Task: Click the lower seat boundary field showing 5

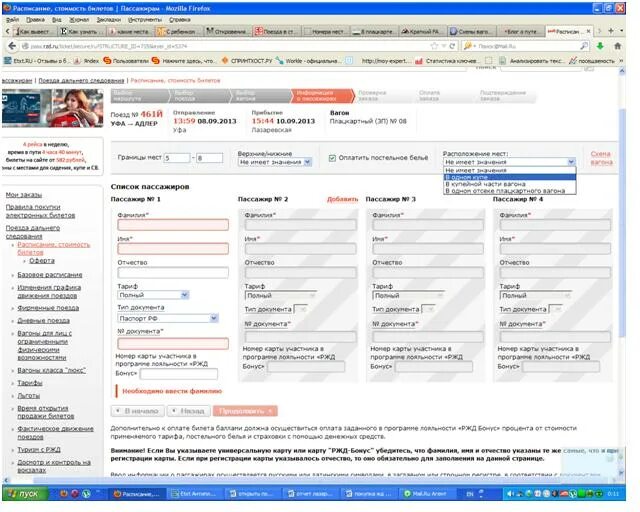Action: tap(177, 158)
